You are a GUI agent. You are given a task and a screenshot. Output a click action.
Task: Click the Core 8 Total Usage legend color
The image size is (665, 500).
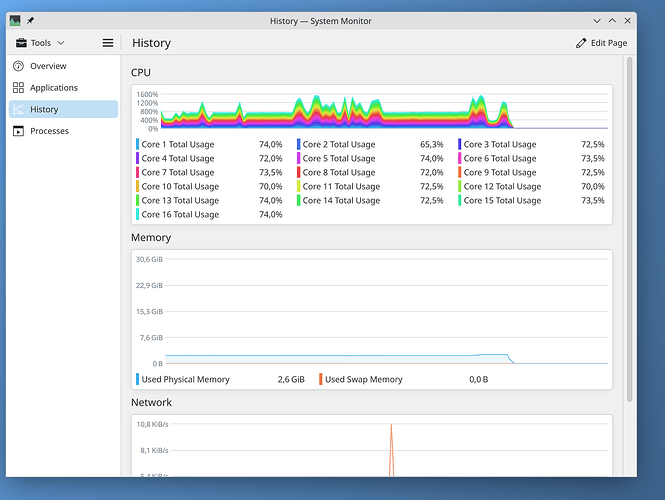(x=299, y=172)
